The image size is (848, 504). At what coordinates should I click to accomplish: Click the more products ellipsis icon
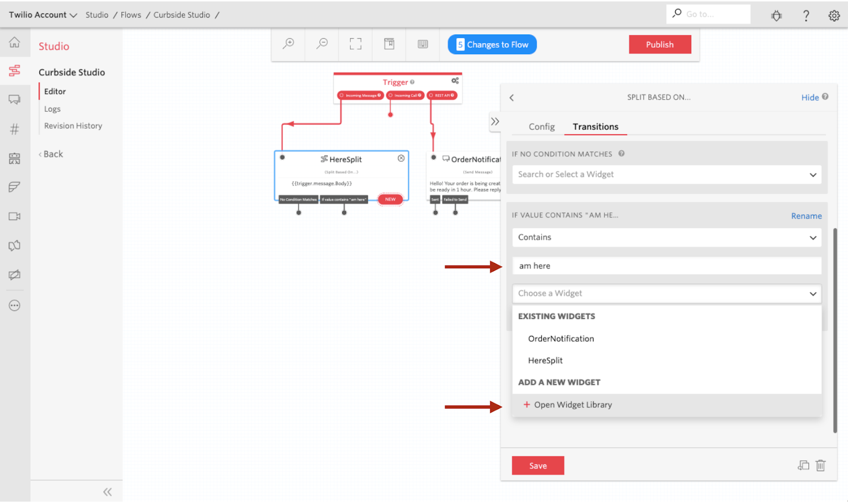click(x=14, y=305)
